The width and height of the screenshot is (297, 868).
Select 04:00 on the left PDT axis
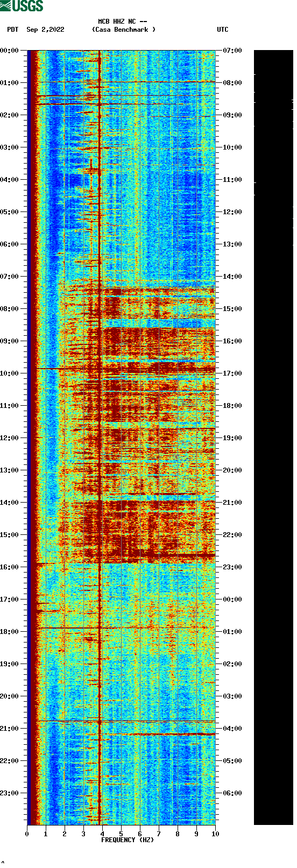coord(10,180)
